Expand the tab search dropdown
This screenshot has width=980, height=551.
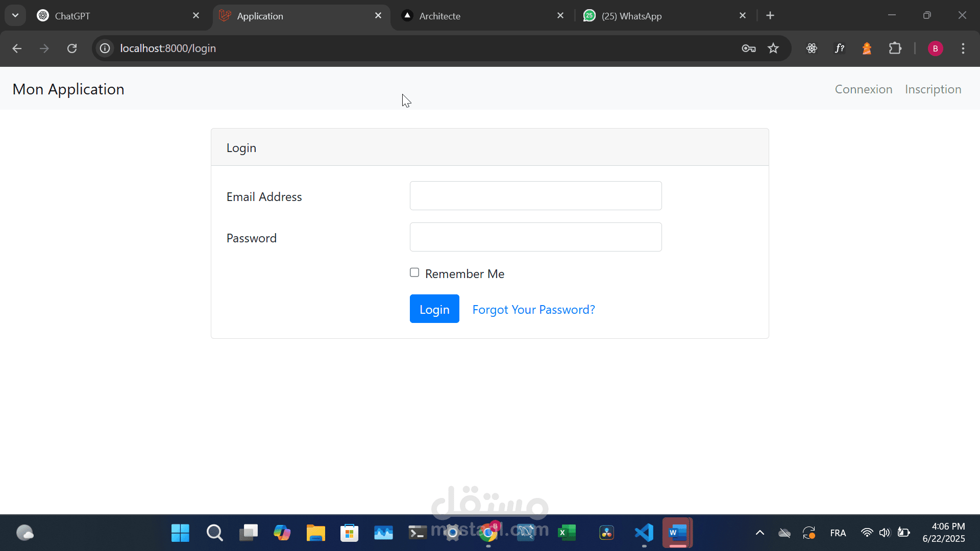[x=15, y=15]
